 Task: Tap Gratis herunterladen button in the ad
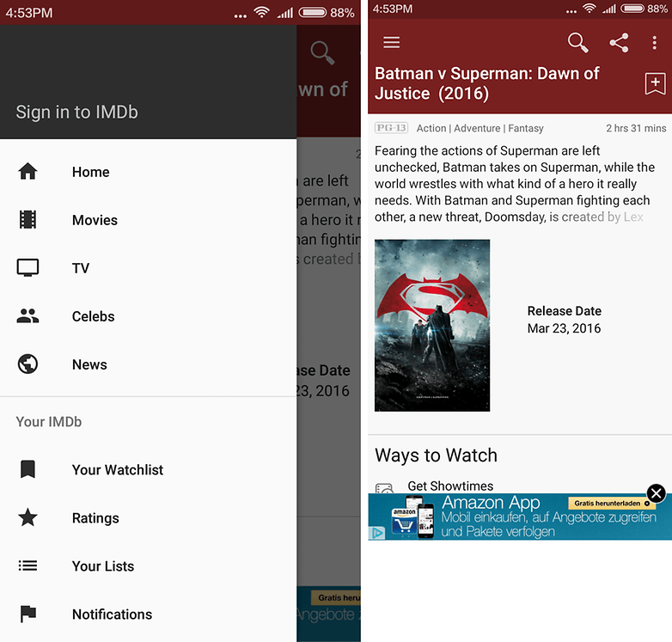coord(612,503)
